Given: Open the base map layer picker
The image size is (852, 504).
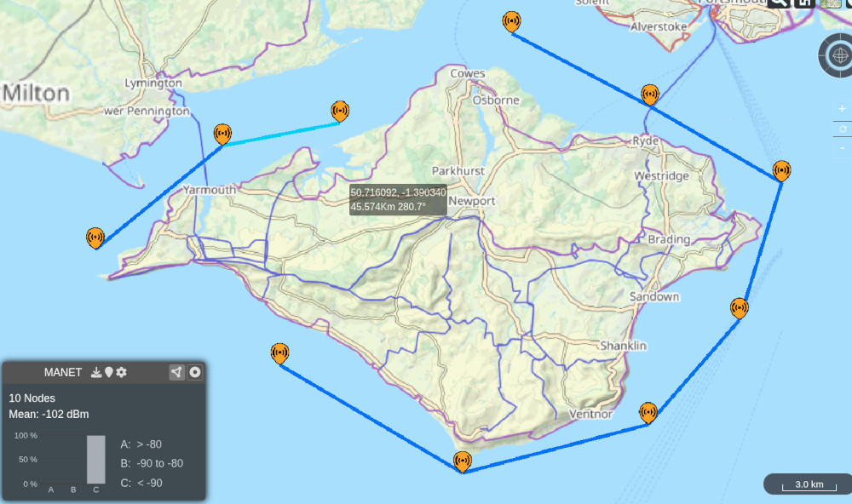Looking at the screenshot, I should [830, 3].
